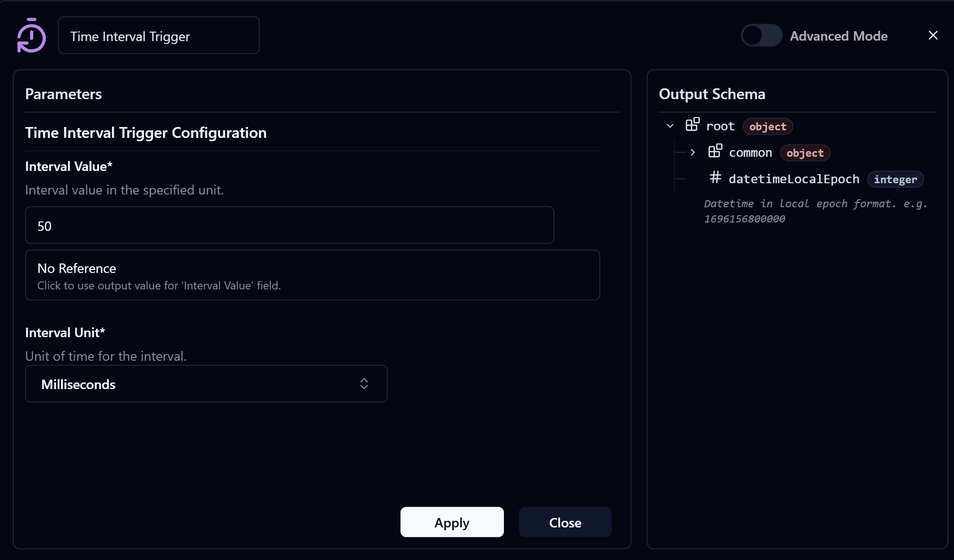The height and width of the screenshot is (560, 954).
Task: Select the datetimeLocalEpoch schema item
Action: tap(793, 179)
